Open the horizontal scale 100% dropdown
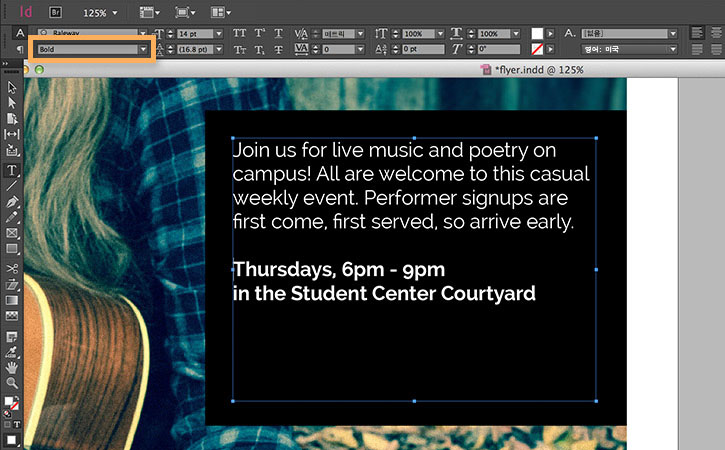The height and width of the screenshot is (450, 725). click(x=516, y=33)
